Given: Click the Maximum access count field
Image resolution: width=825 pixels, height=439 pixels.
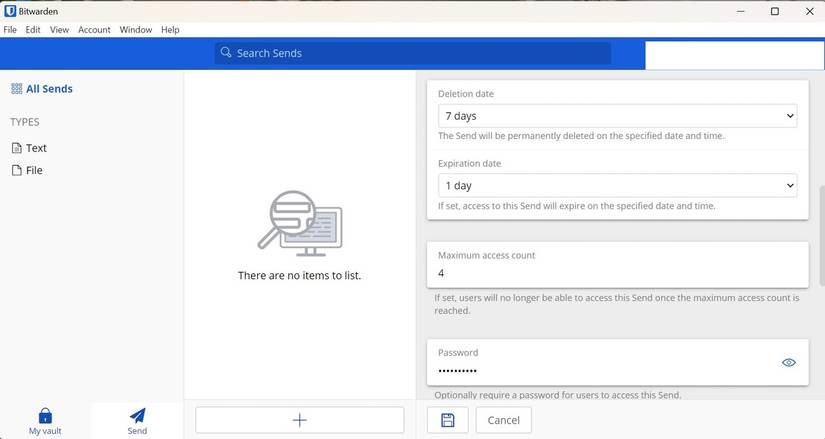Looking at the screenshot, I should pos(617,273).
